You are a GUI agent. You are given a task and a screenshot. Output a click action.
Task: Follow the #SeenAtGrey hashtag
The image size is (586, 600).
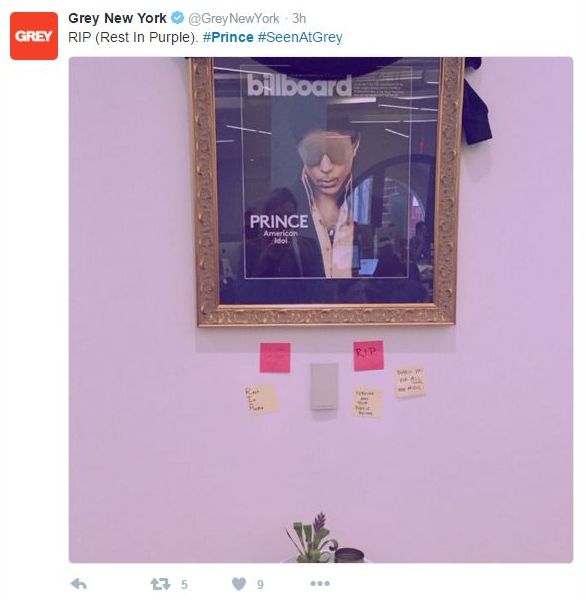(x=300, y=38)
